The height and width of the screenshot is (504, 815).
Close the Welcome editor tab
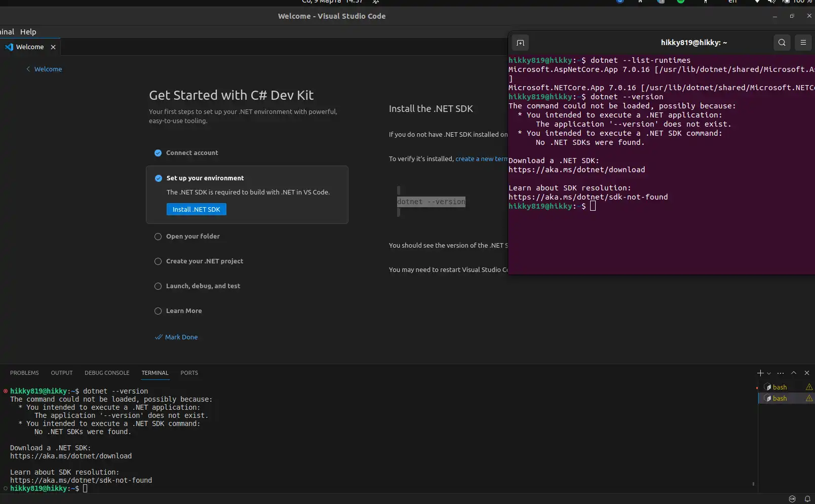pos(53,47)
